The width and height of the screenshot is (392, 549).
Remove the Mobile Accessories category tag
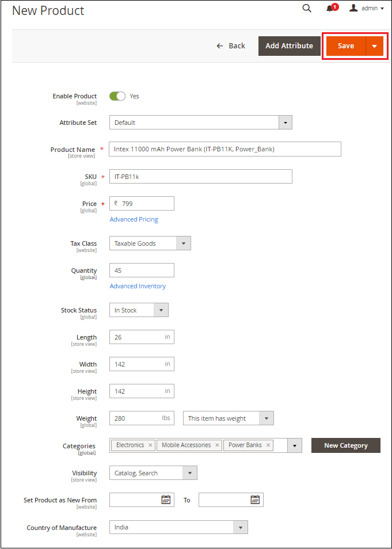click(217, 445)
